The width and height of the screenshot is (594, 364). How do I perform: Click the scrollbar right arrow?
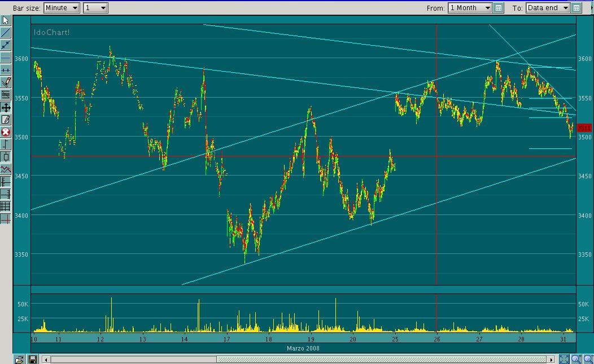pos(551,359)
